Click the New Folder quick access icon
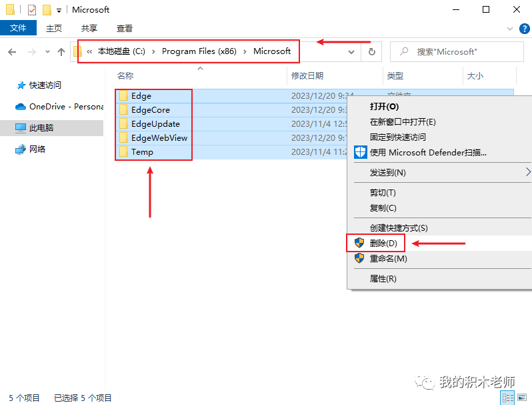The width and height of the screenshot is (532, 405). (47, 10)
